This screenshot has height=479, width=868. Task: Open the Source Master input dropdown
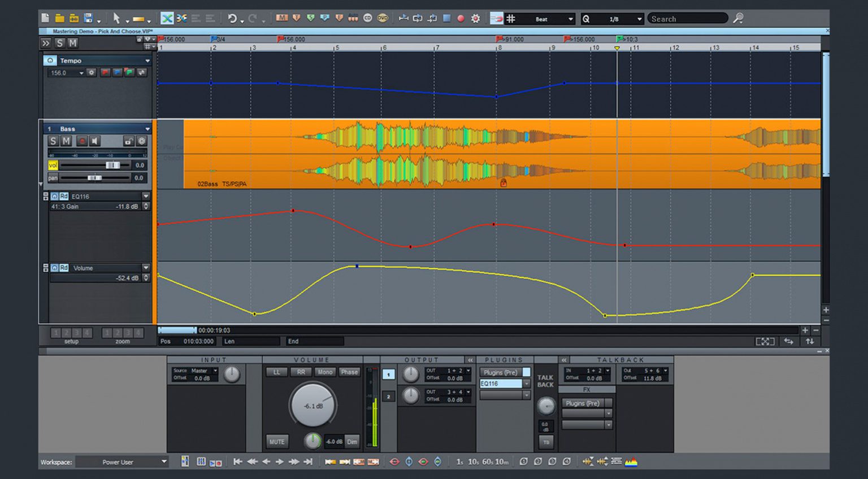coord(215,371)
